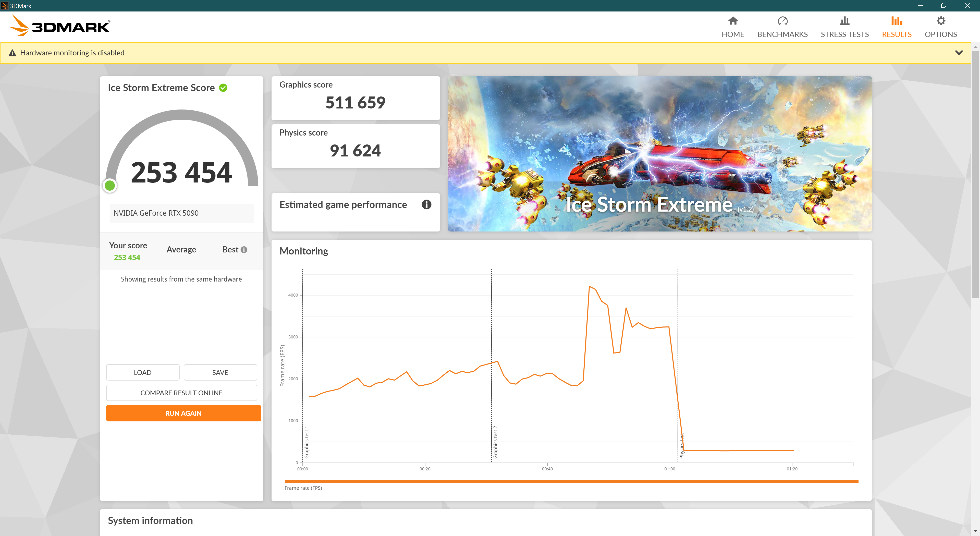Click the Graphics score value 511 659
Viewport: 980px width, 536px height.
click(x=355, y=103)
